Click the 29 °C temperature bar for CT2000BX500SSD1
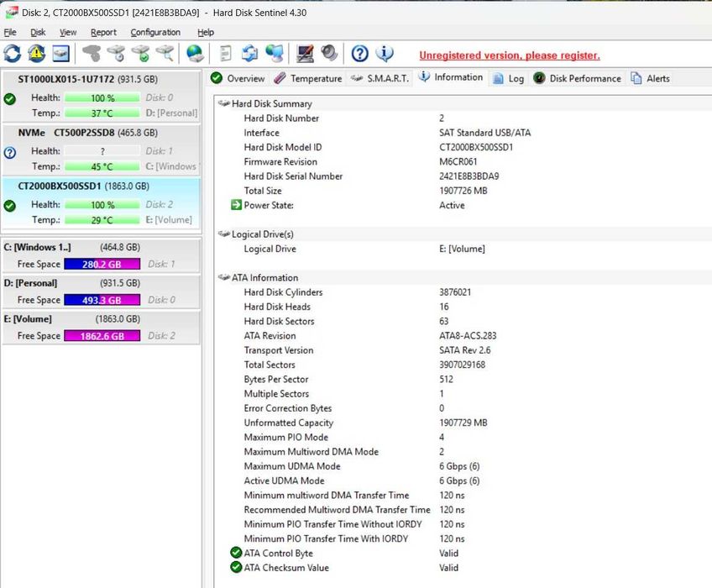 102,220
